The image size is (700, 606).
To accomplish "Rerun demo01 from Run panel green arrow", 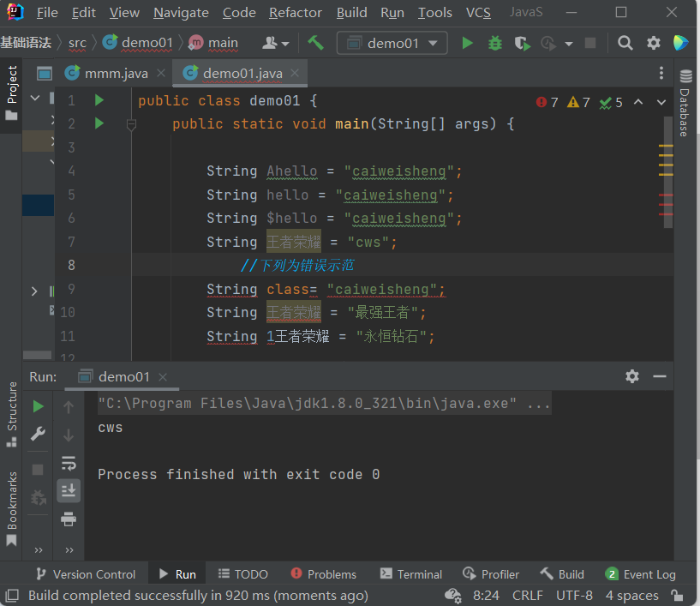I will coord(38,406).
